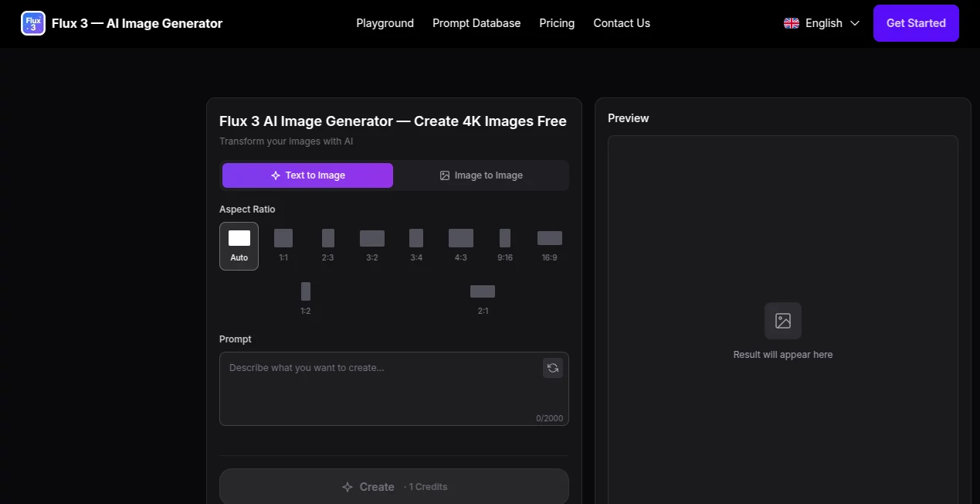Click the 'Preview' panel heading

click(x=629, y=118)
